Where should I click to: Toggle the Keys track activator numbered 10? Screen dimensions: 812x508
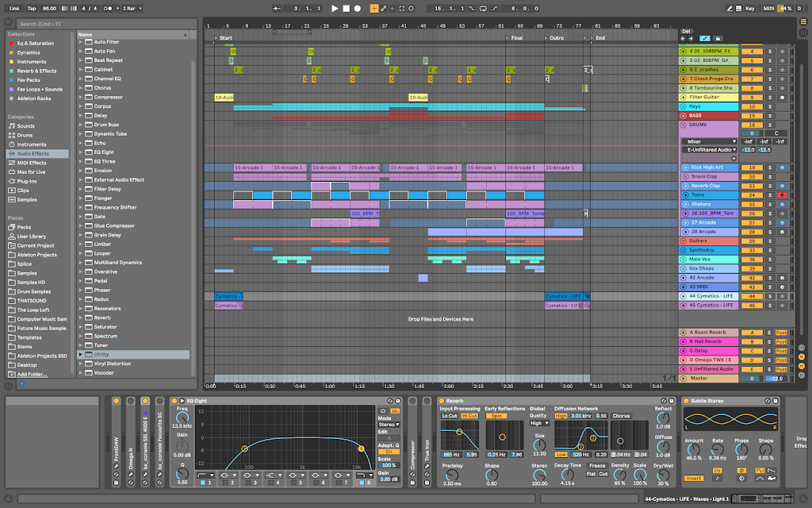(752, 107)
